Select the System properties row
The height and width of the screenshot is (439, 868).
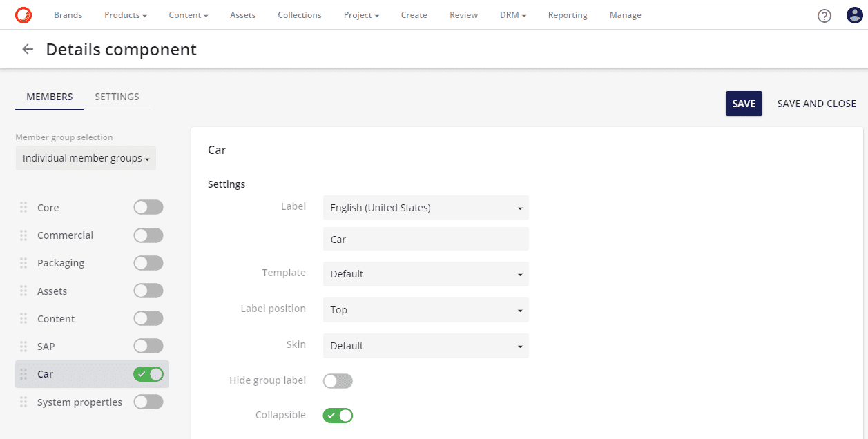pyautogui.click(x=92, y=402)
